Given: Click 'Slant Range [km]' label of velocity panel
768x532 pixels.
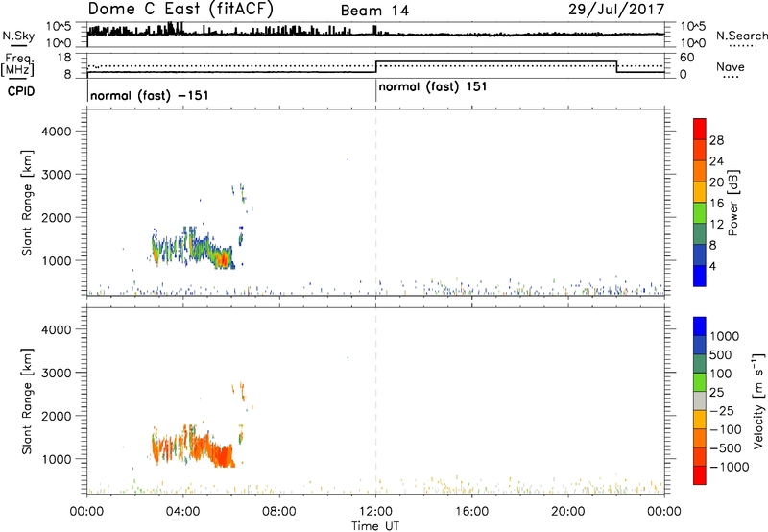Looking at the screenshot, I should [27, 401].
